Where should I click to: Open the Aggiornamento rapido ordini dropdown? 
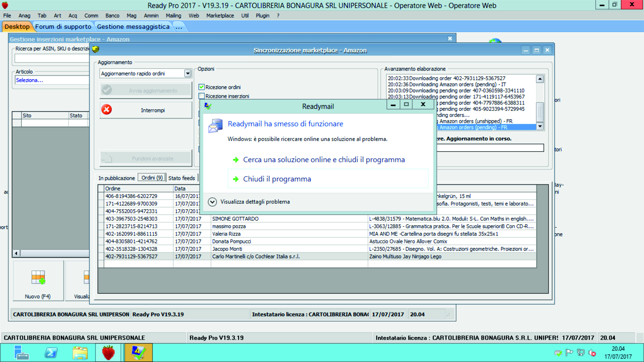(188, 74)
